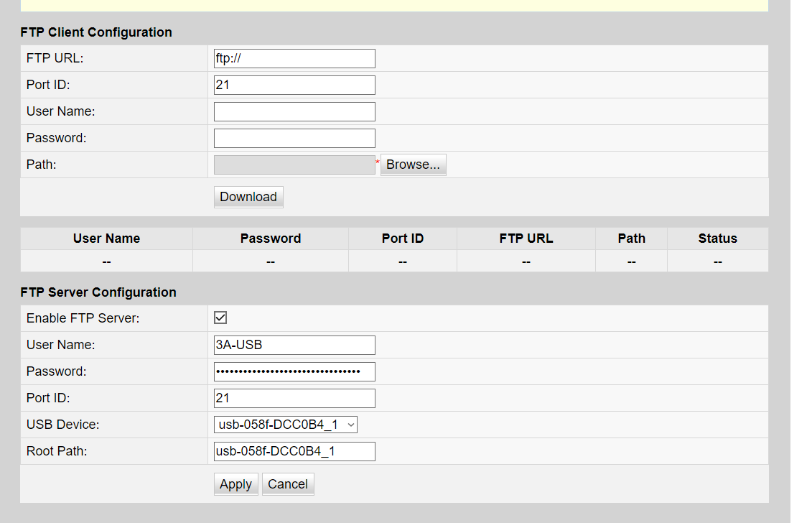Click the FTP URL column header
812x523 pixels.
coord(526,239)
